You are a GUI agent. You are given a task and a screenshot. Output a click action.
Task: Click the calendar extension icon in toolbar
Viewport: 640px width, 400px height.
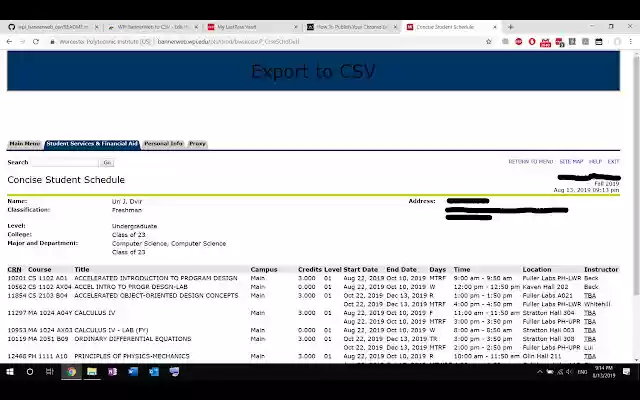pos(599,42)
